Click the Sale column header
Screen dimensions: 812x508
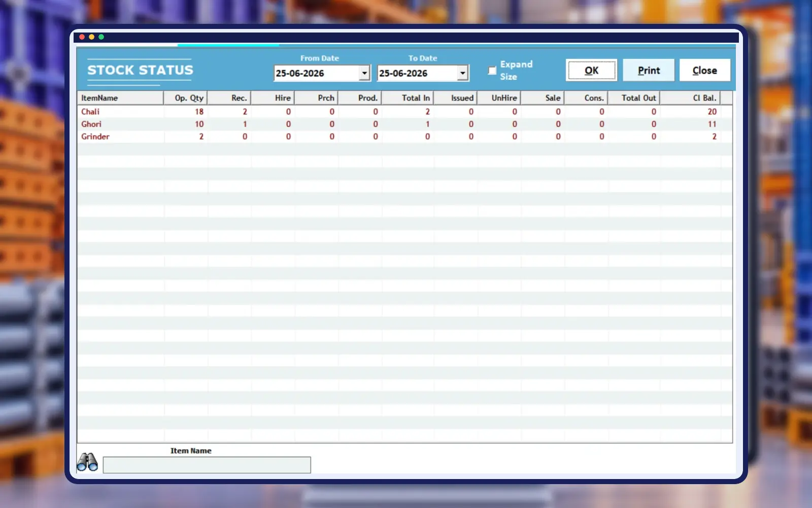pos(543,98)
